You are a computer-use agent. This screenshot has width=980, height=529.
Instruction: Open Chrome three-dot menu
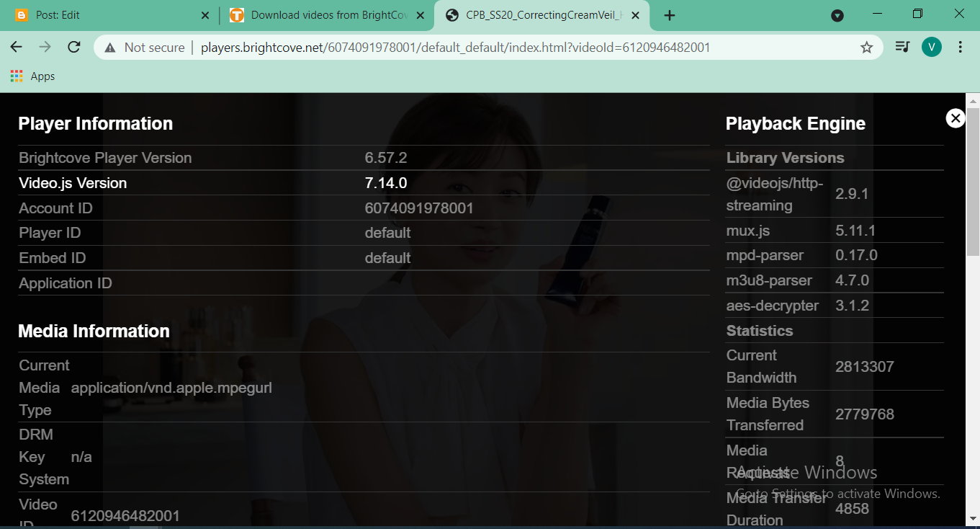961,47
